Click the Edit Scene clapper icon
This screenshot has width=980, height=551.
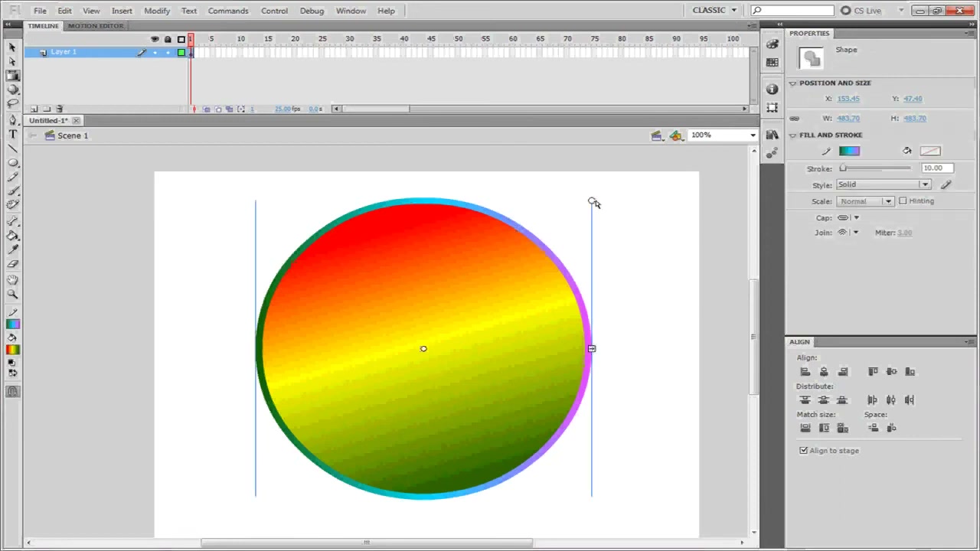657,135
